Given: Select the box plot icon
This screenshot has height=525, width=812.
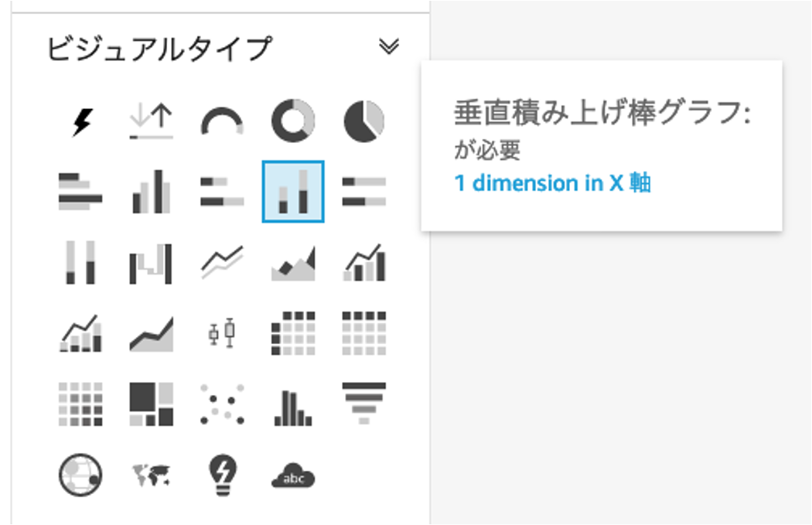Looking at the screenshot, I should 222,333.
